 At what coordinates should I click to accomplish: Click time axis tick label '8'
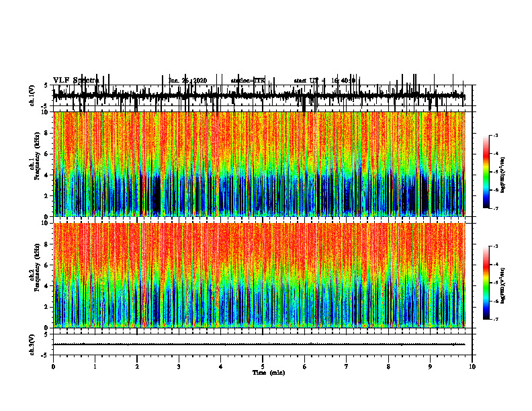click(388, 367)
